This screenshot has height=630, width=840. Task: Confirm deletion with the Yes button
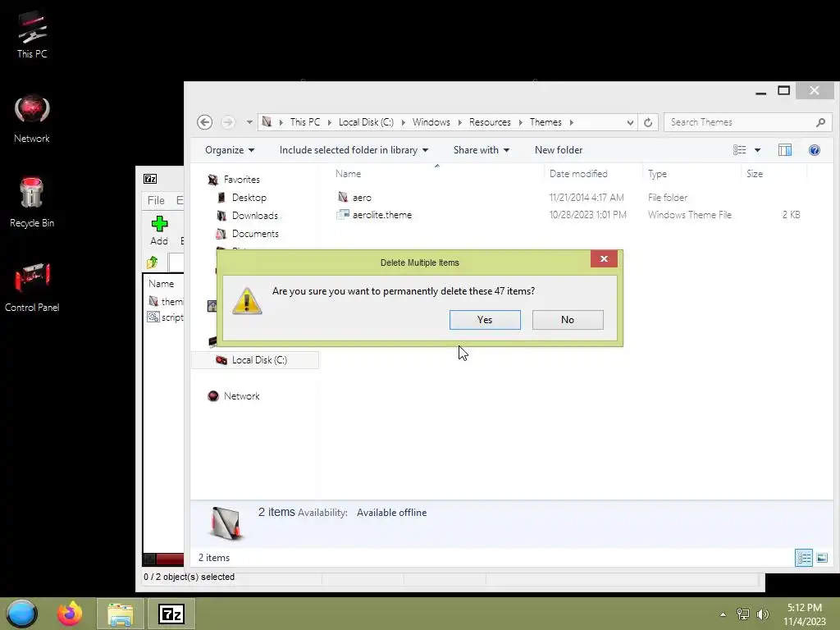point(485,320)
